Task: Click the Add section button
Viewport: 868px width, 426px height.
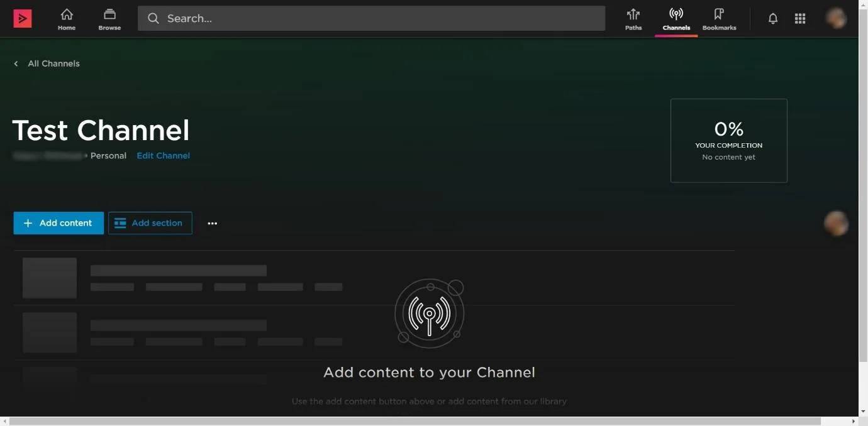Action: click(x=150, y=223)
